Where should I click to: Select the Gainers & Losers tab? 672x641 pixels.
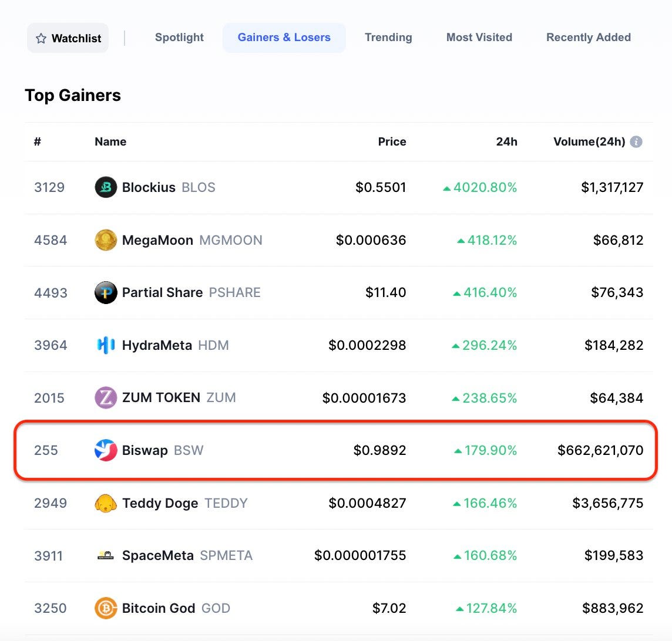click(x=284, y=38)
